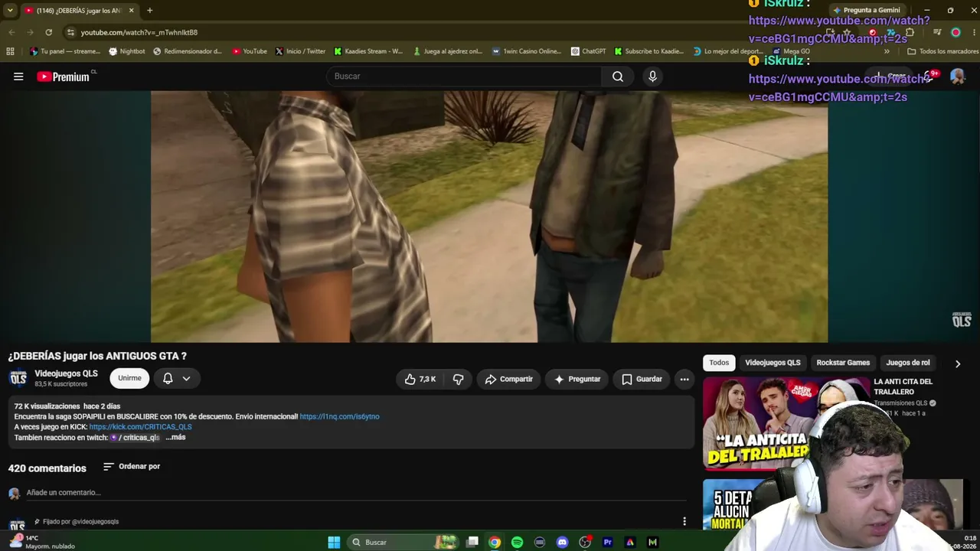Open a new browser tab

(x=150, y=11)
